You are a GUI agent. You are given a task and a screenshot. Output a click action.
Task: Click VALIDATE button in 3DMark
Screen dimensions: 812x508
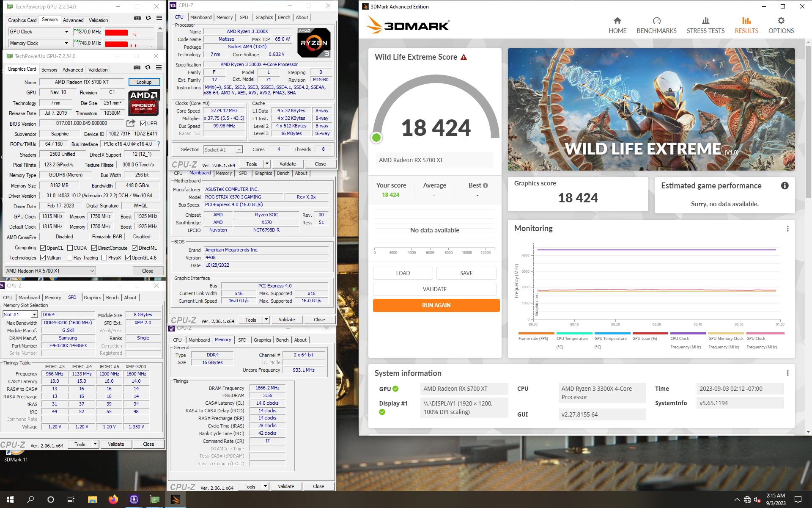click(x=434, y=289)
